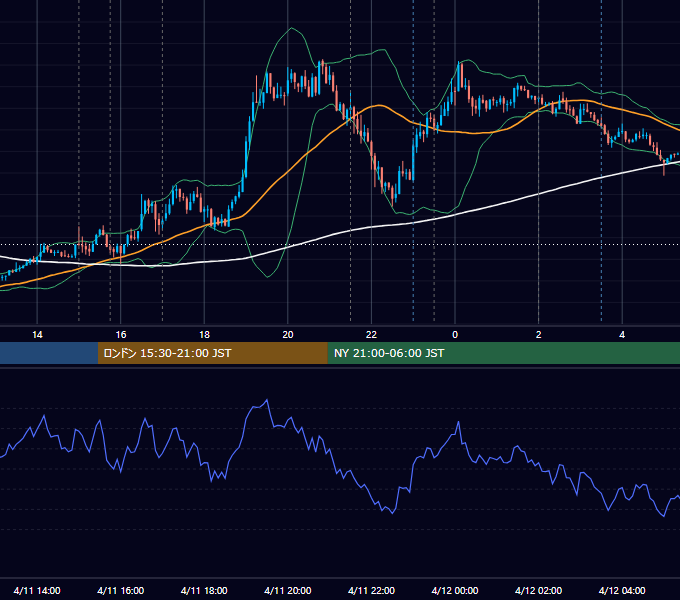This screenshot has height=600, width=680.
Task: Click the '4/11 20:00' date label
Action: (288, 590)
